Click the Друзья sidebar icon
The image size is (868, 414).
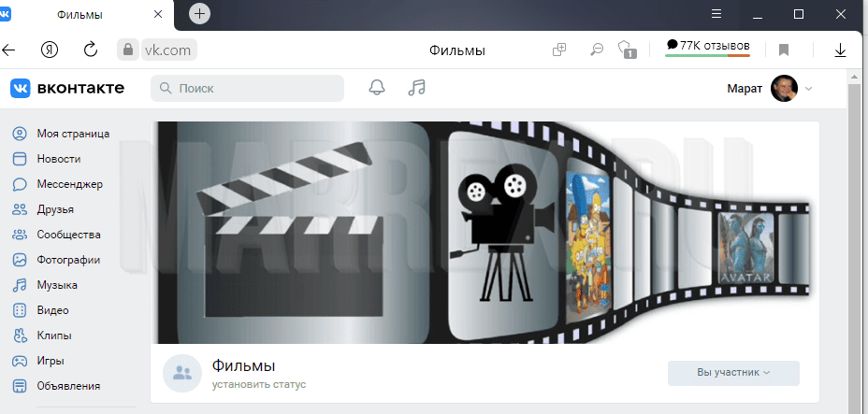[x=20, y=209]
